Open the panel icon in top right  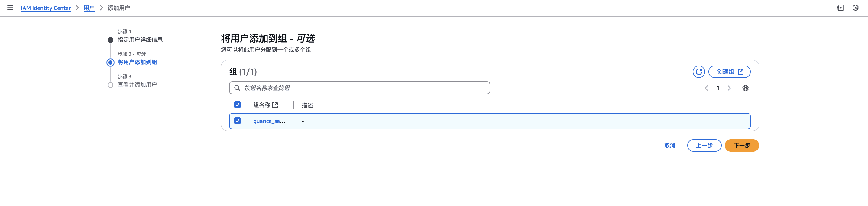click(x=840, y=8)
